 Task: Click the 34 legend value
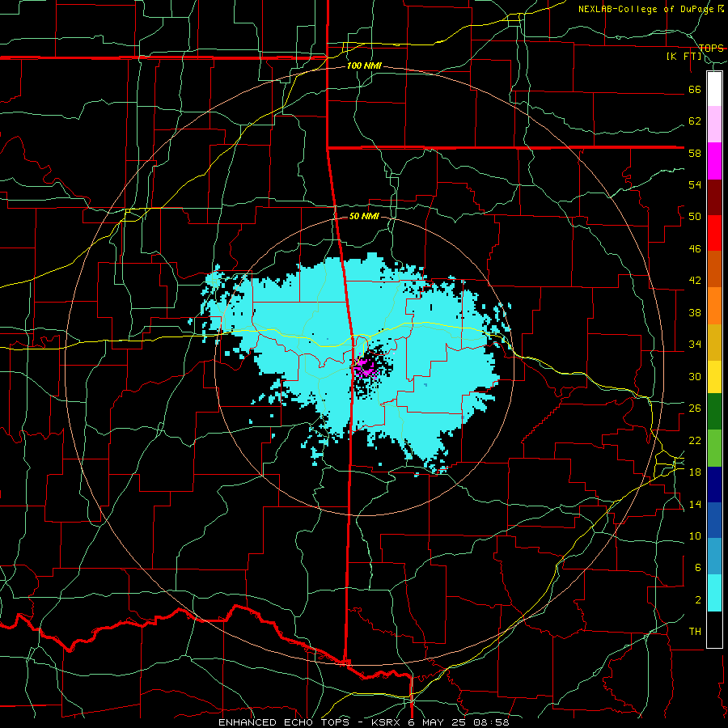pyautogui.click(x=695, y=345)
